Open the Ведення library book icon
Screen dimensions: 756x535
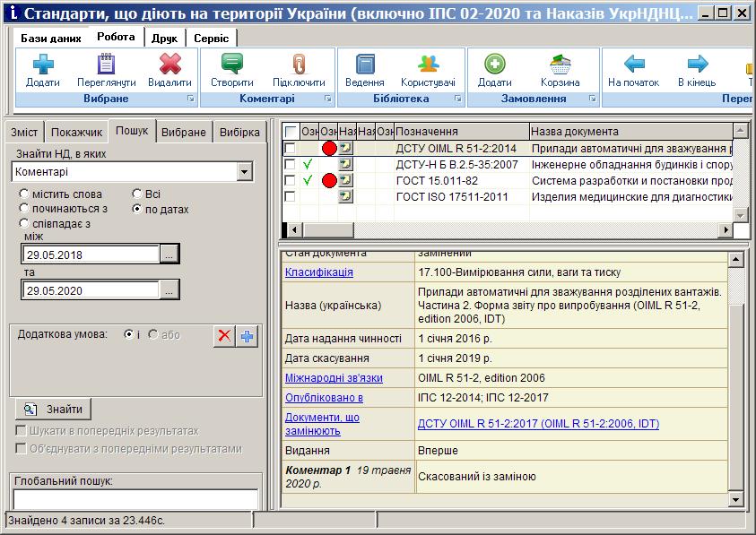tap(365, 65)
